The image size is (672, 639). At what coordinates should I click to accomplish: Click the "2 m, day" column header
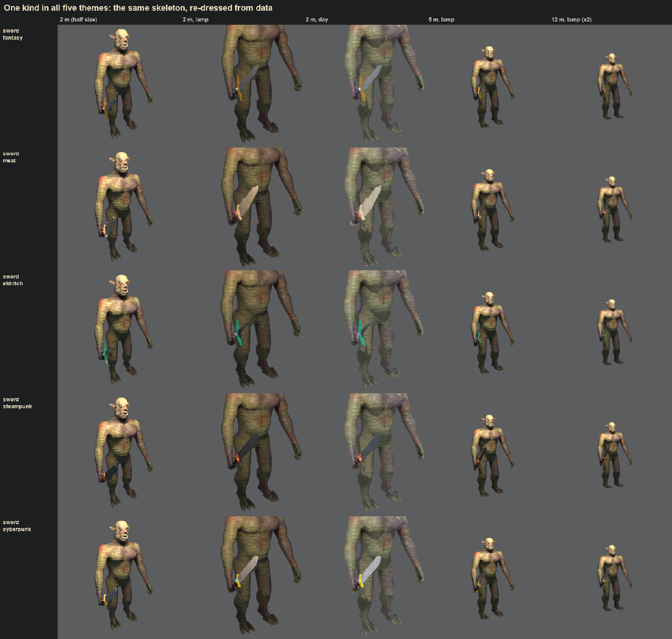(317, 20)
